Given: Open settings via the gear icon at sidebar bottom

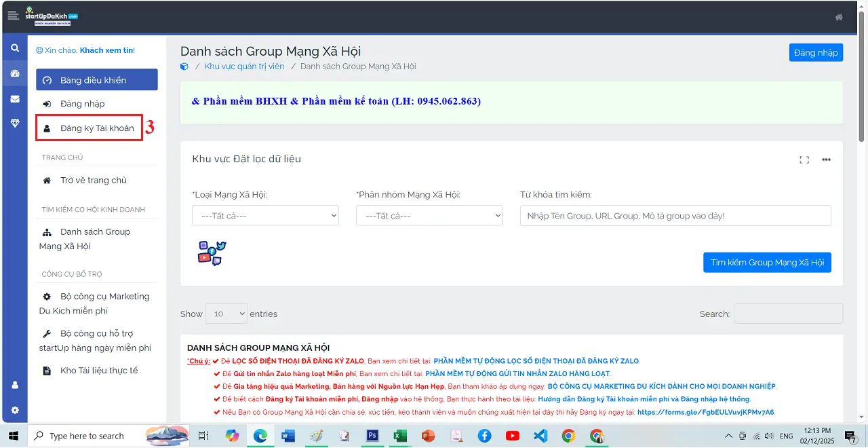Looking at the screenshot, I should click(14, 409).
